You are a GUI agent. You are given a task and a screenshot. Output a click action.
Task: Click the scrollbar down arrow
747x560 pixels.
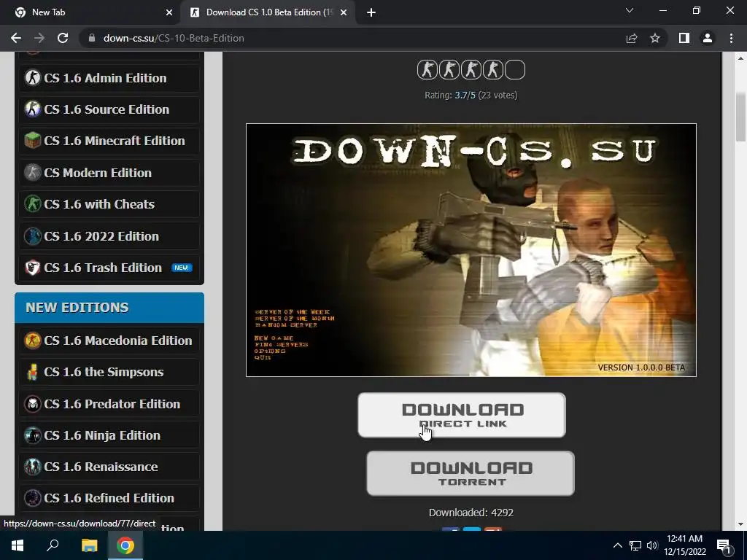point(740,524)
